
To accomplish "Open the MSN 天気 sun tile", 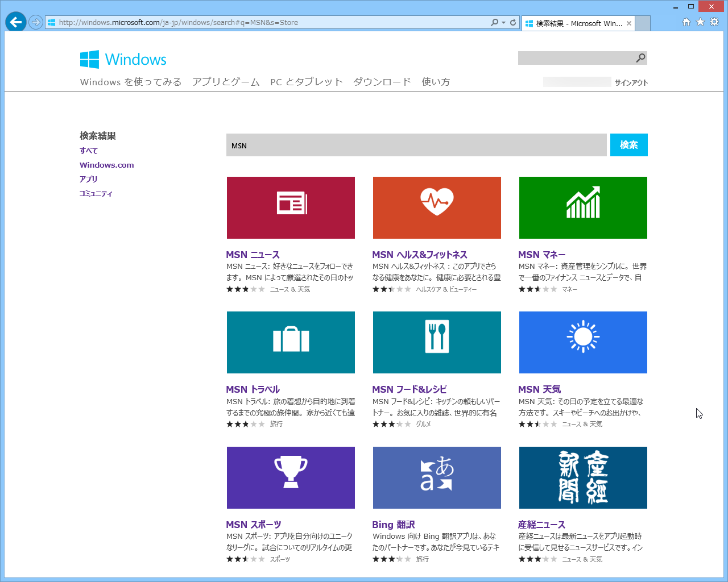I will [583, 342].
